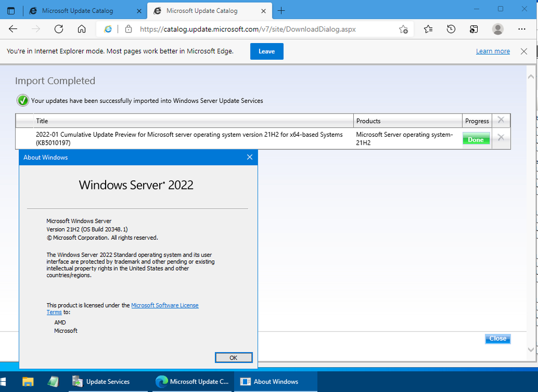
Task: Close the Import Completed dialog
Action: 498,339
